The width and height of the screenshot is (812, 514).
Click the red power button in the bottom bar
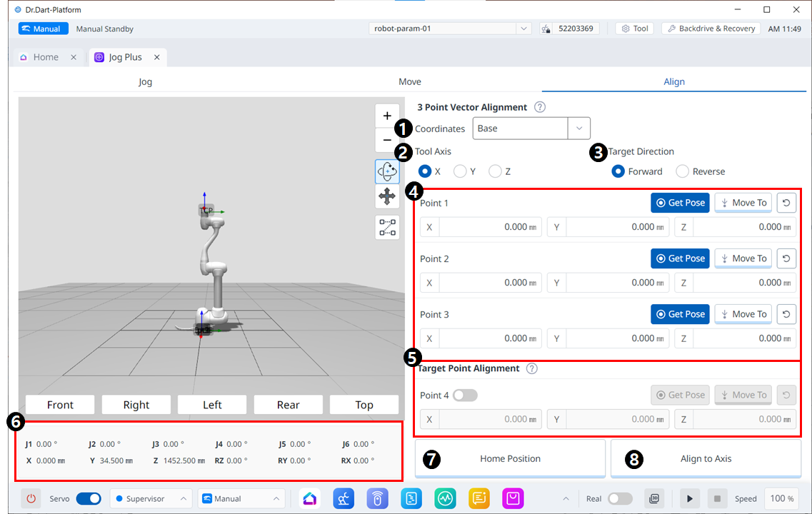31,498
